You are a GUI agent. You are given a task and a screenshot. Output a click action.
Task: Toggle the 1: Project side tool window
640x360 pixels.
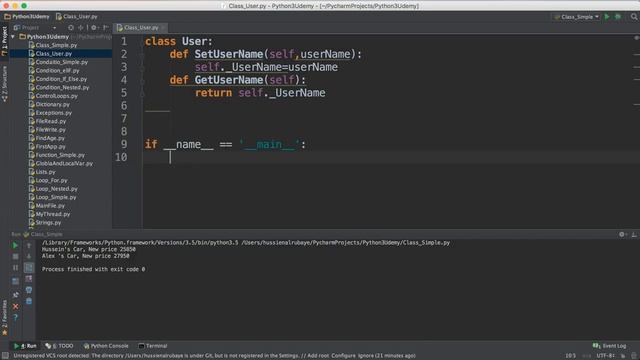coord(4,41)
